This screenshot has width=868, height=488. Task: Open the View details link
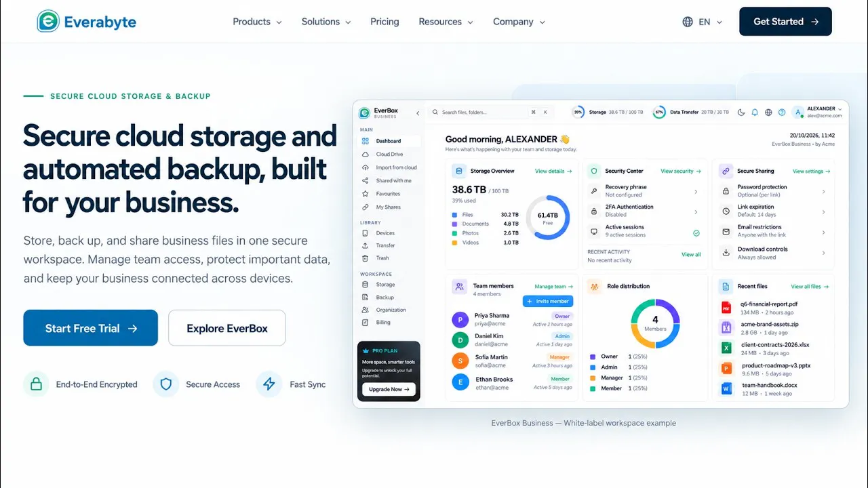[553, 171]
